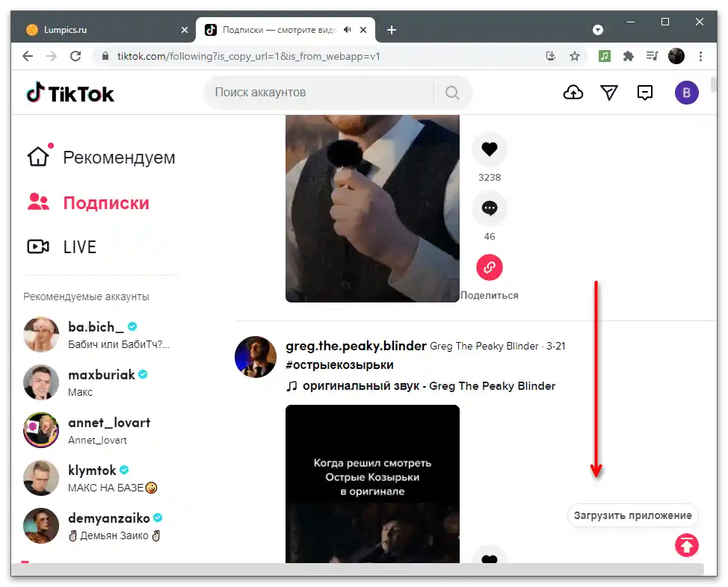Image resolution: width=728 pixels, height=587 pixels.
Task: Click maxburiak avatar thumbnail
Action: [41, 382]
